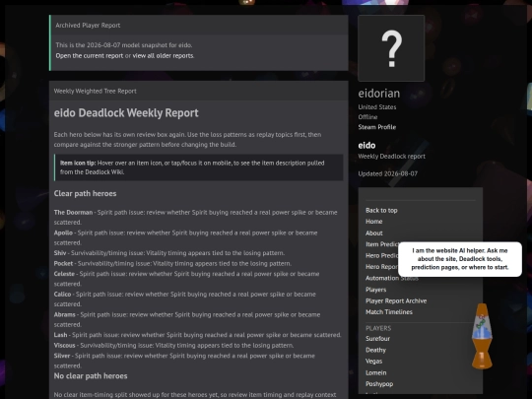Screen dimensions: 532x399
Task: Click the 'Weekly Deadlock report' subtitle
Action: (x=391, y=157)
